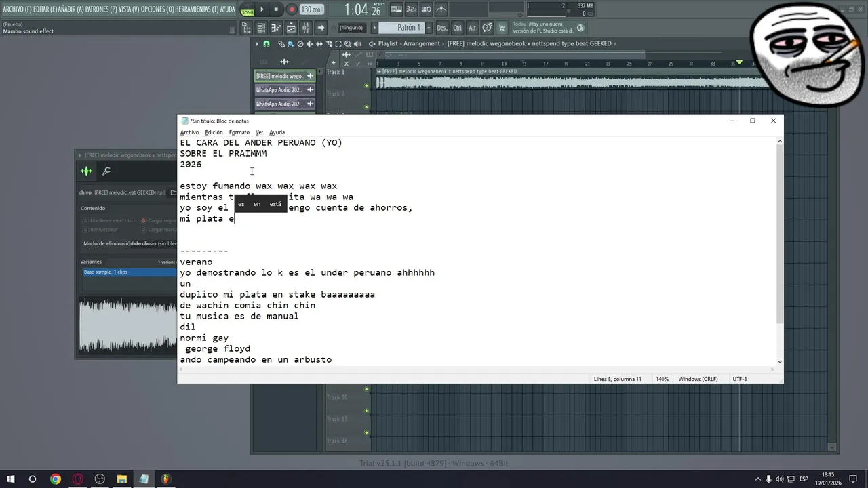Screen dimensions: 868x488
Task: Open the Patrón 1 pattern name selector
Action: point(401,28)
